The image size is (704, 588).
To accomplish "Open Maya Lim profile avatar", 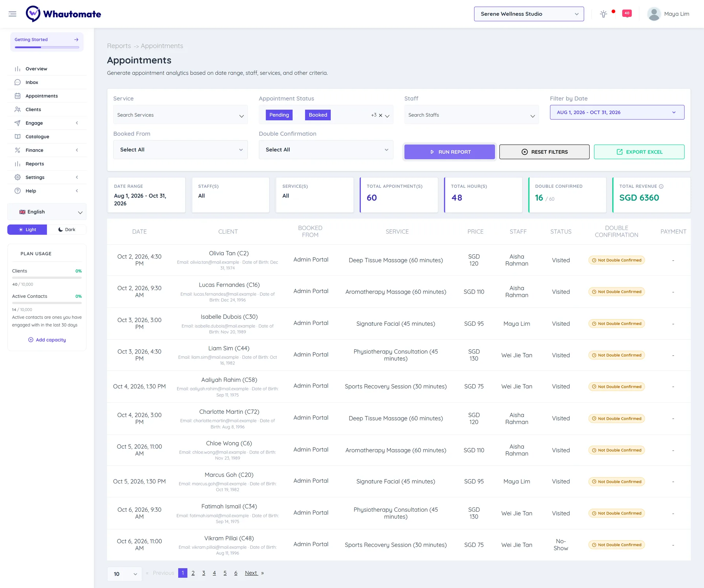I will pos(654,14).
